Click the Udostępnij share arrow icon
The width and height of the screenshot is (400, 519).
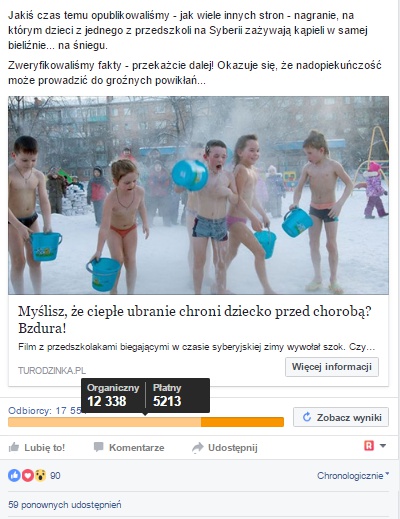tap(198, 447)
